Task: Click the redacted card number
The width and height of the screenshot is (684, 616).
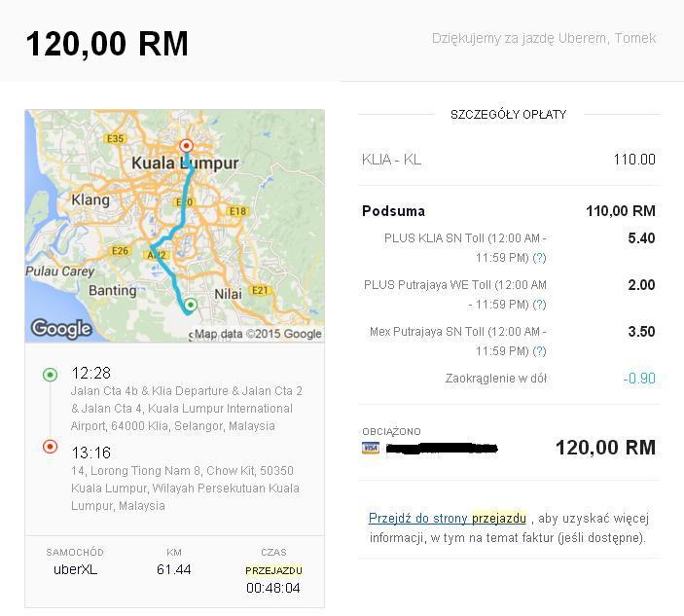Action: [442, 448]
